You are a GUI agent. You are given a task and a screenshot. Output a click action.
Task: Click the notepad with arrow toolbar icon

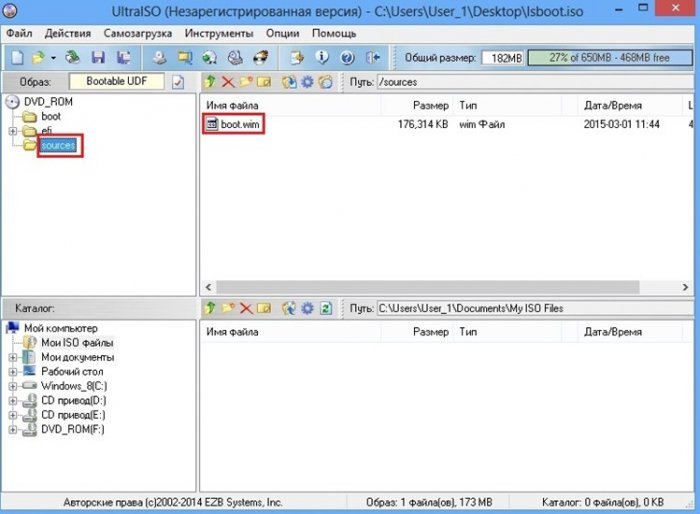297,58
